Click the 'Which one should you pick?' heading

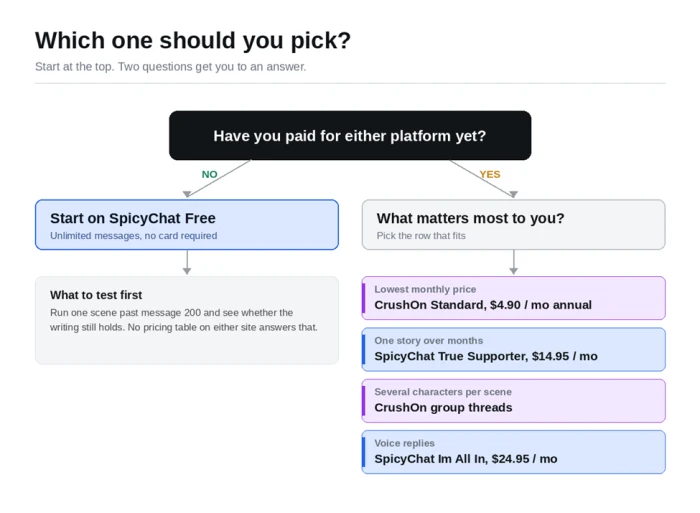tap(193, 40)
